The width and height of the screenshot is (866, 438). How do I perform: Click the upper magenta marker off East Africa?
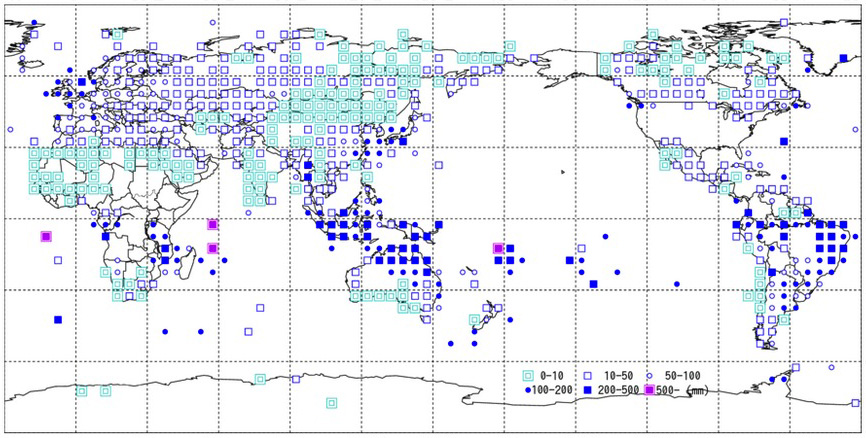click(x=212, y=225)
